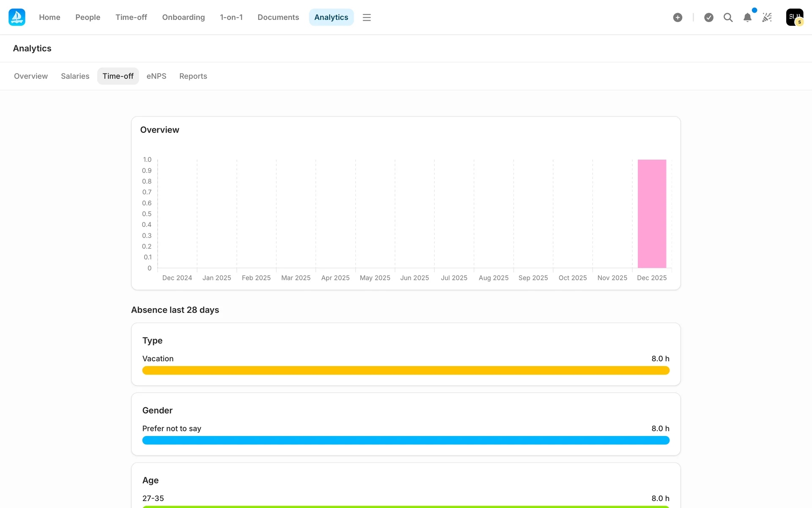Screen dimensions: 812x508
Task: Click the plus add-new icon
Action: click(678, 17)
